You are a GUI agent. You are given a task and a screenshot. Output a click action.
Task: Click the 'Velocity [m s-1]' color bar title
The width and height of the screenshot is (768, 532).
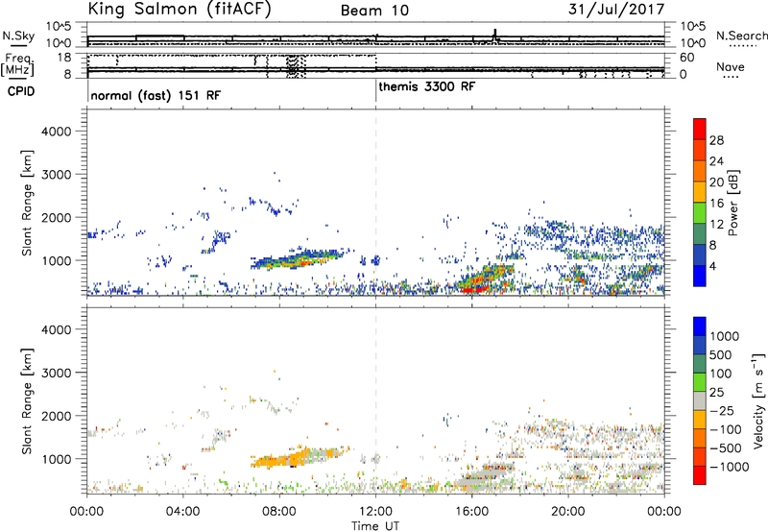point(758,400)
